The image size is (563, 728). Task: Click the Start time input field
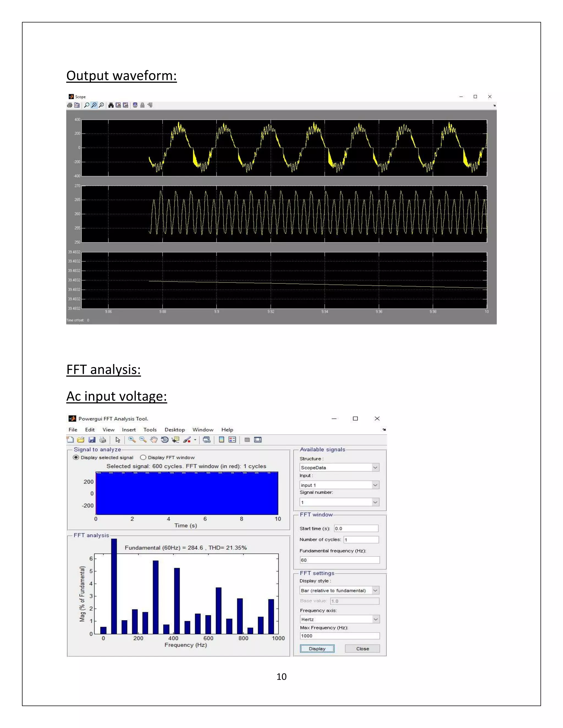[x=356, y=528]
